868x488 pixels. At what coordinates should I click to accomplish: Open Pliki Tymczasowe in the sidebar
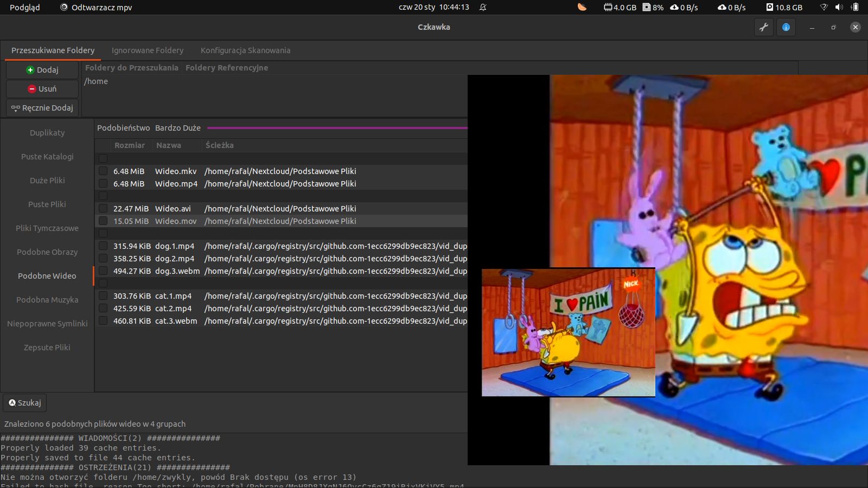click(47, 228)
